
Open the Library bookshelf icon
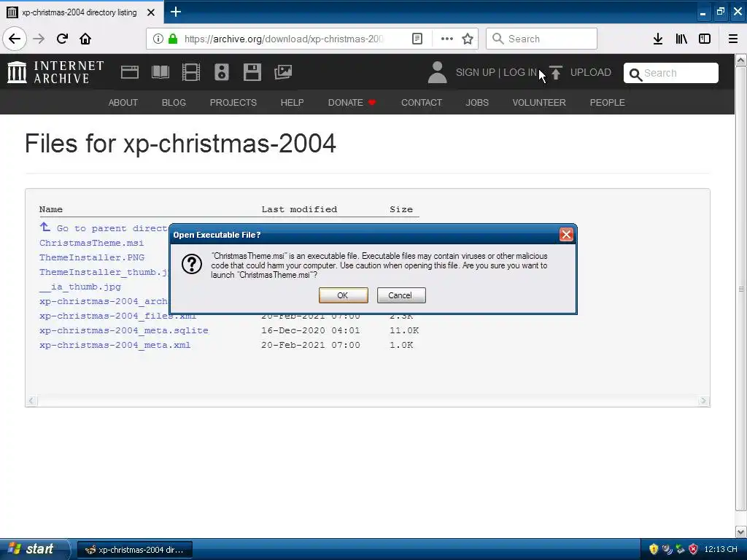click(681, 39)
